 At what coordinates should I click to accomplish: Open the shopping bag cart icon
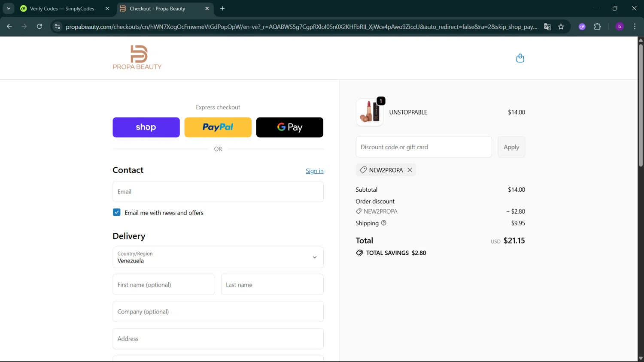coord(520,58)
